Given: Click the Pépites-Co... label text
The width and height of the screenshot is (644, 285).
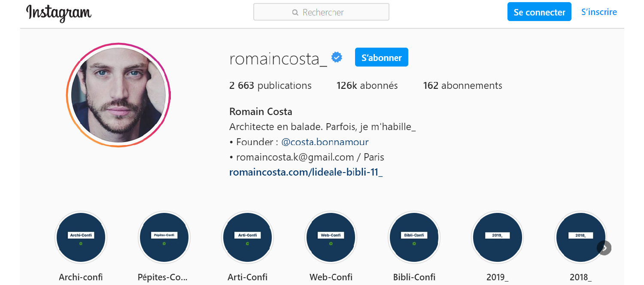Looking at the screenshot, I should tap(163, 277).
